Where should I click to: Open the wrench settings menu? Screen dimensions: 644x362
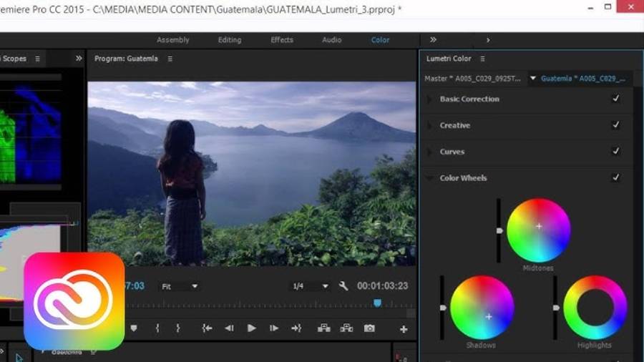click(343, 286)
